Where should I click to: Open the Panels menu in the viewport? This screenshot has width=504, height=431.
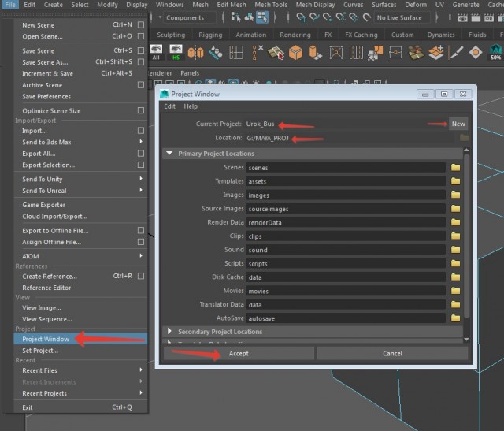tap(190, 73)
